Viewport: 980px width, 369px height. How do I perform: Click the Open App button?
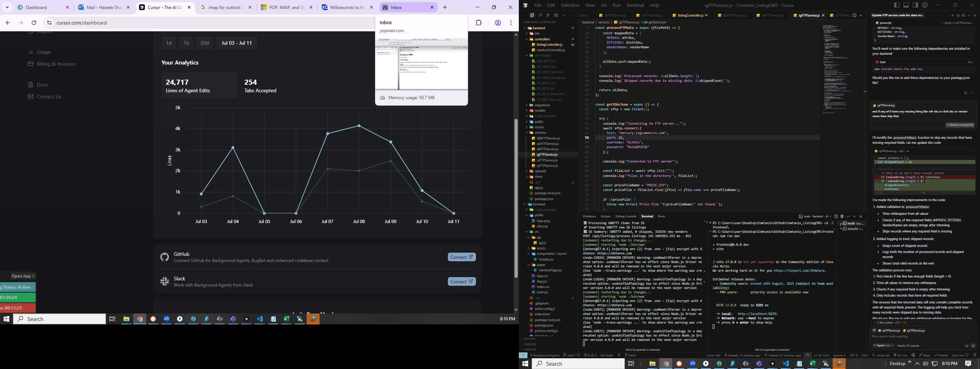[x=23, y=276]
